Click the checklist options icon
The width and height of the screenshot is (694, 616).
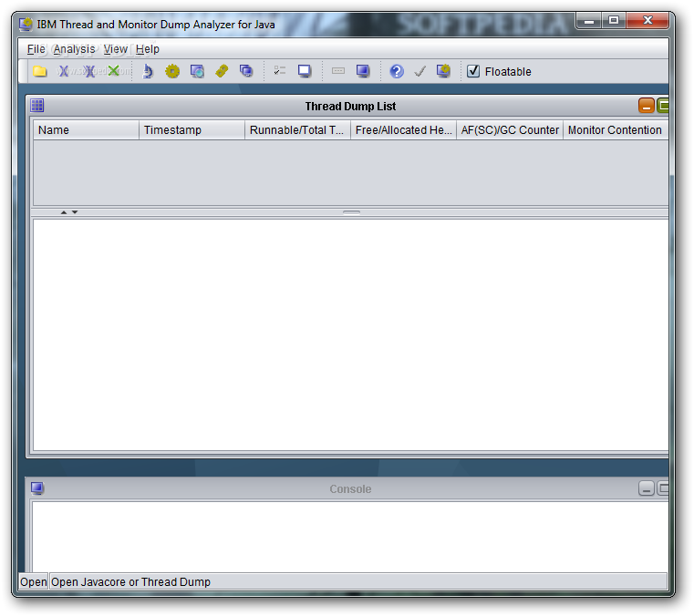tap(280, 71)
